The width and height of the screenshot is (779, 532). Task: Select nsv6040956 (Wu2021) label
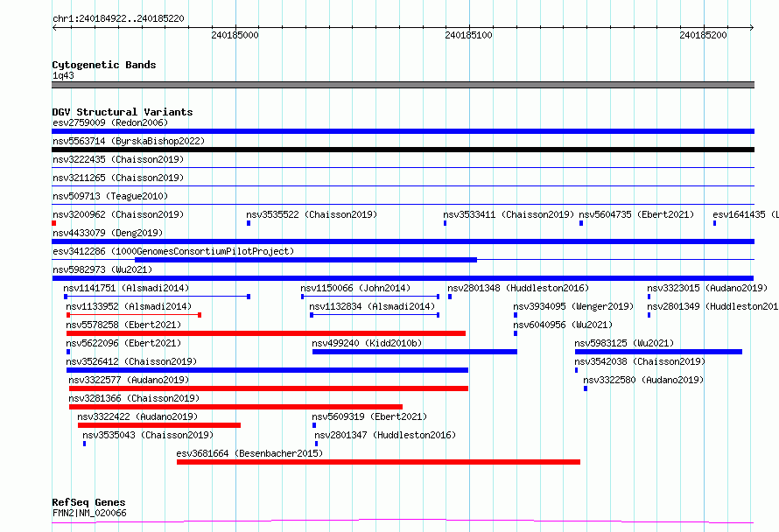(x=563, y=325)
